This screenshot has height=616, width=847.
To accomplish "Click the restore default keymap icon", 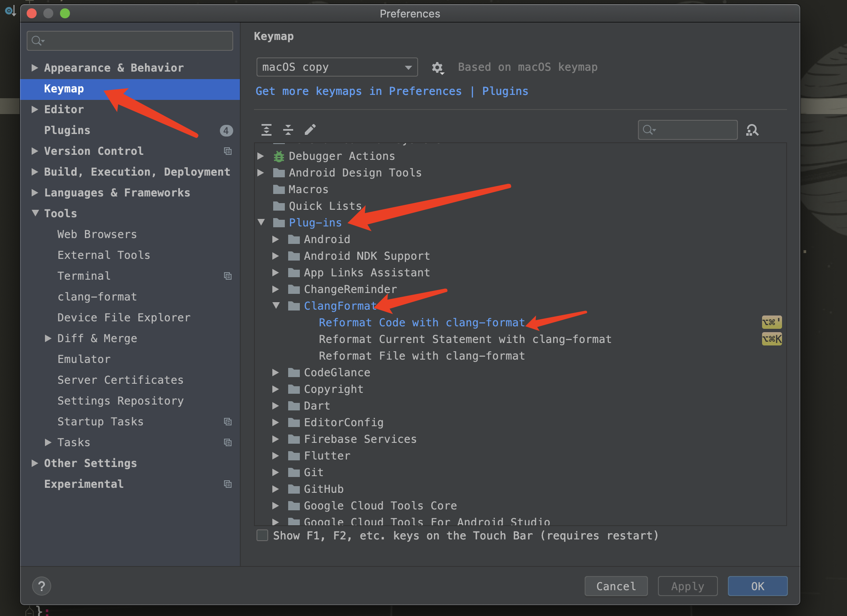I will click(x=437, y=67).
